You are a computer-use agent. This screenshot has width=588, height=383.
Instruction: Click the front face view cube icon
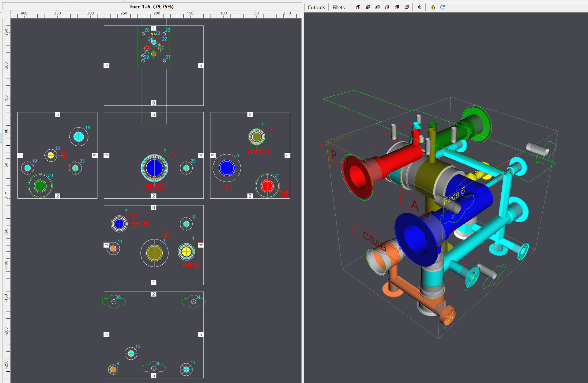pyautogui.click(x=368, y=7)
